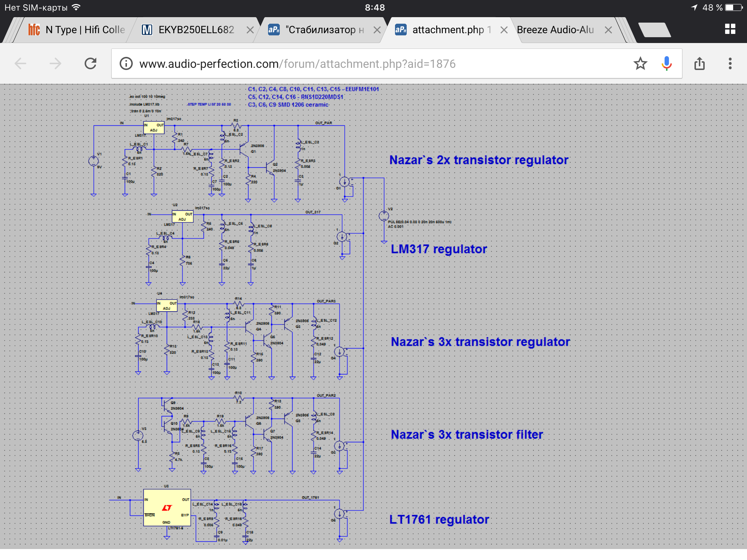The width and height of the screenshot is (747, 560).
Task: Bookmark the page with the star icon
Action: coord(640,64)
